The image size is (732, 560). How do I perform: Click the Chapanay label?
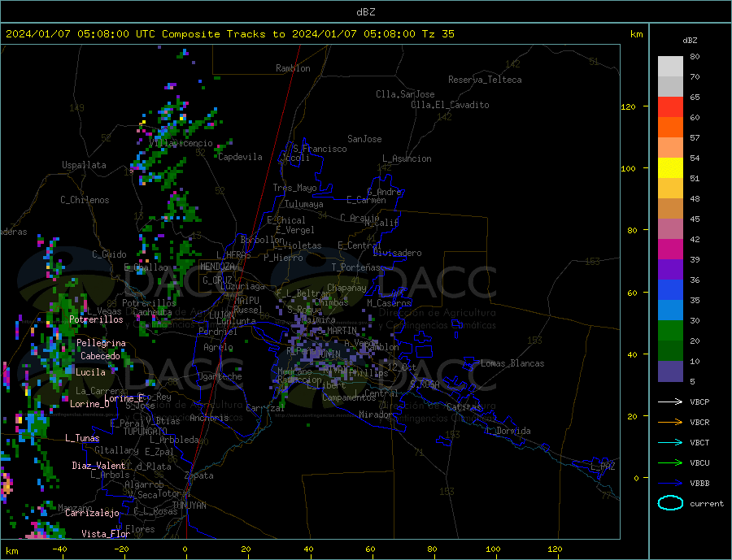[346, 288]
